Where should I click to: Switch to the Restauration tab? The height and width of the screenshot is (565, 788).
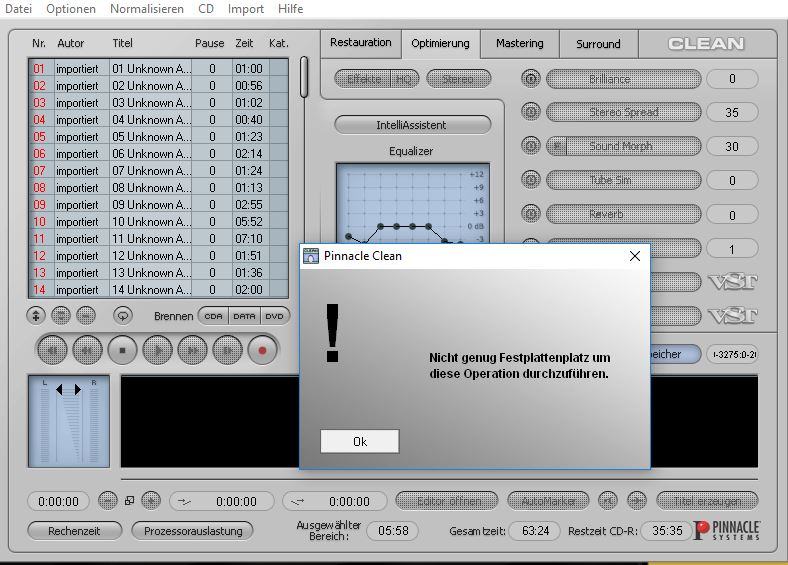[x=361, y=43]
